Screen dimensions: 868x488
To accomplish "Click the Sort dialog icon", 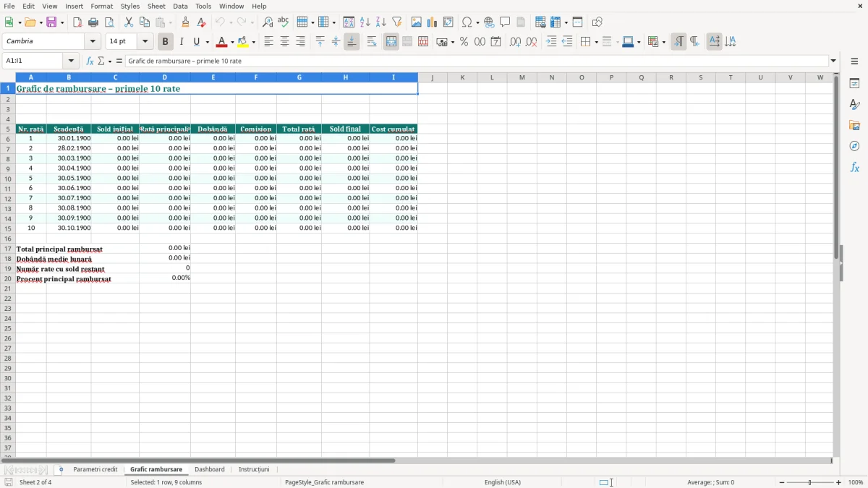I will click(x=349, y=22).
